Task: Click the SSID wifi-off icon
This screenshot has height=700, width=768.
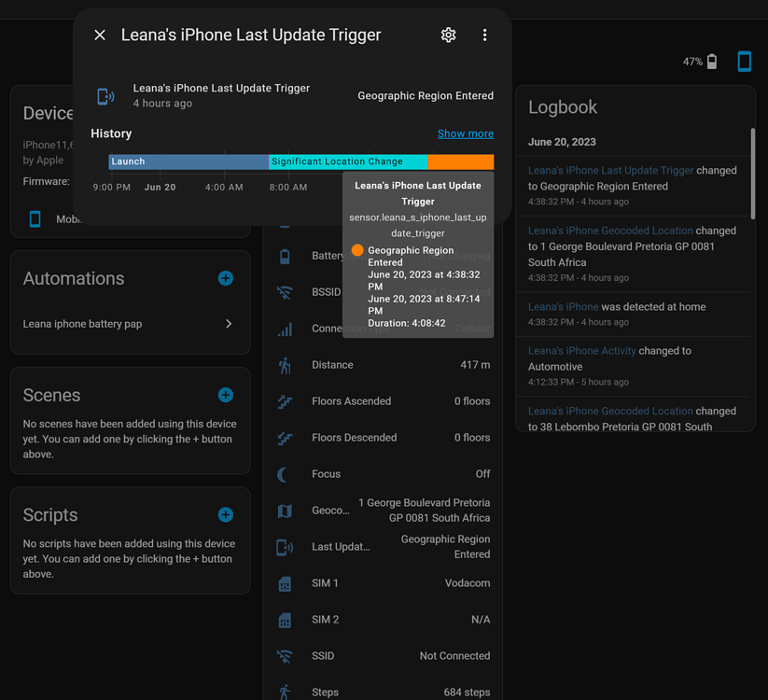Action: pyautogui.click(x=285, y=656)
